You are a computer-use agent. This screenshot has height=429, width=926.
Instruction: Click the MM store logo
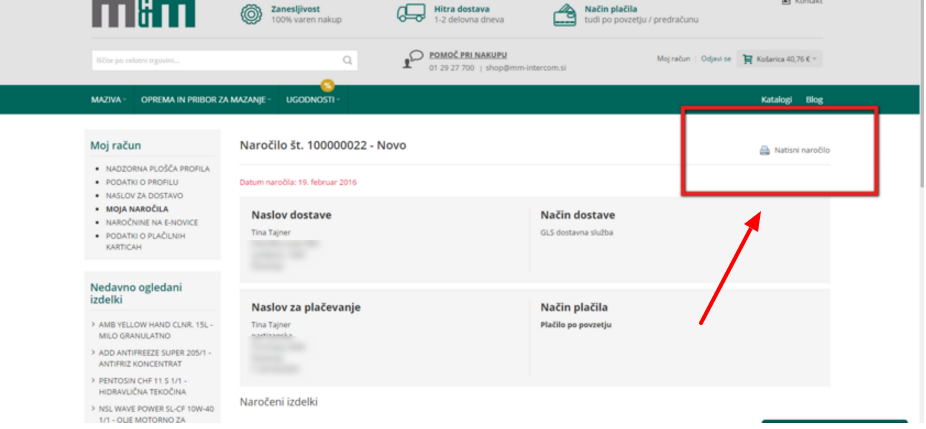(x=143, y=13)
